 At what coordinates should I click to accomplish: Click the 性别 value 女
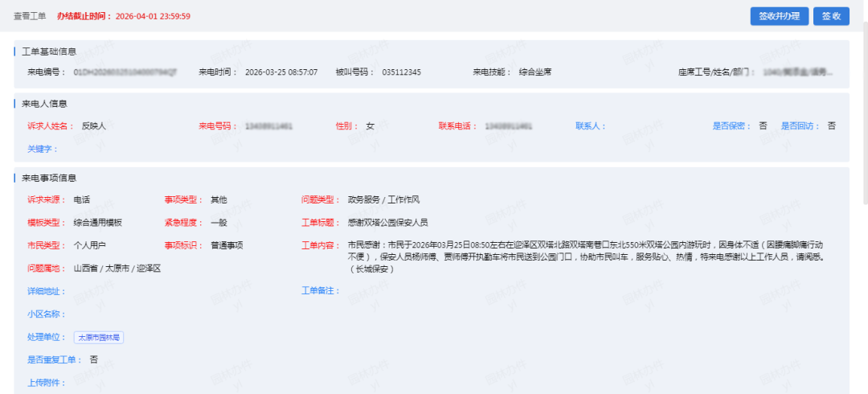pyautogui.click(x=370, y=125)
